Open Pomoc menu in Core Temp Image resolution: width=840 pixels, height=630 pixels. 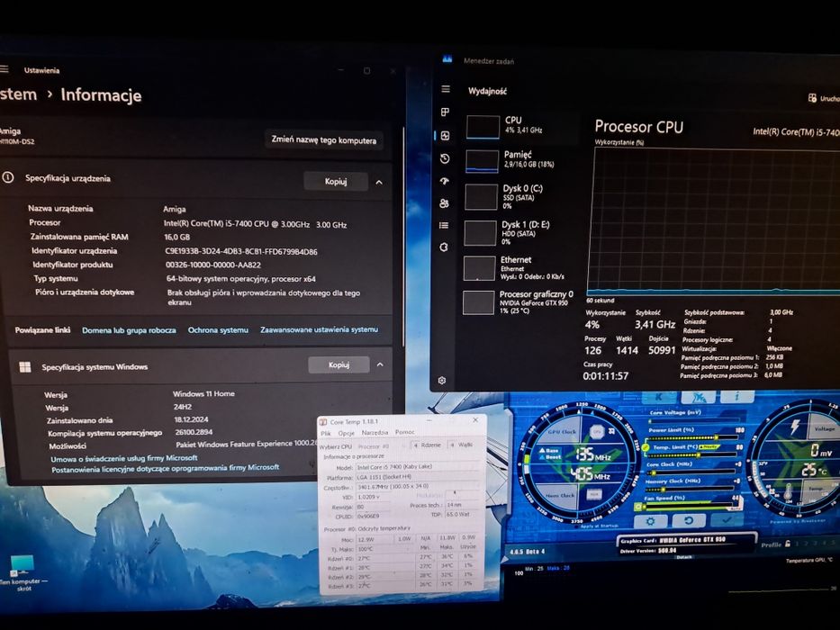pyautogui.click(x=404, y=432)
